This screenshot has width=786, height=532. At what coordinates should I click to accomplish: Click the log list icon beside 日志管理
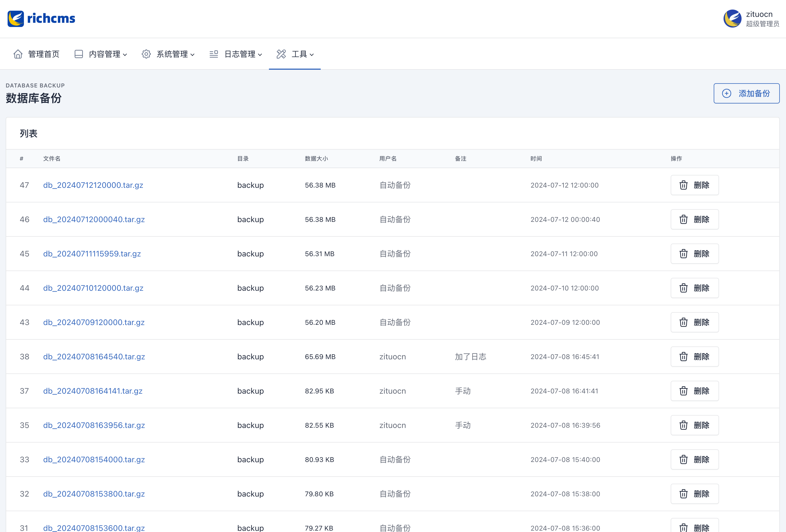pos(214,54)
